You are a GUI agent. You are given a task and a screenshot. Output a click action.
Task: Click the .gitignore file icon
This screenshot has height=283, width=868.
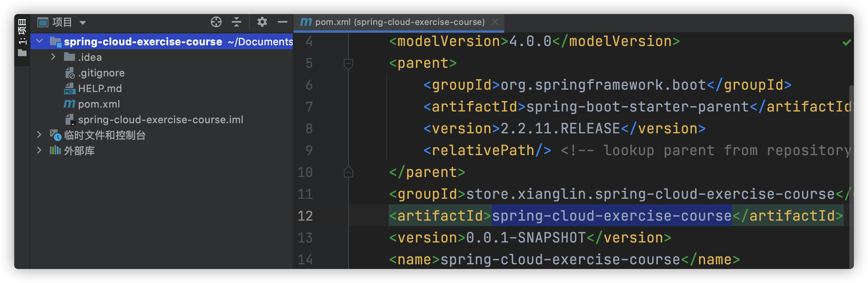click(69, 73)
